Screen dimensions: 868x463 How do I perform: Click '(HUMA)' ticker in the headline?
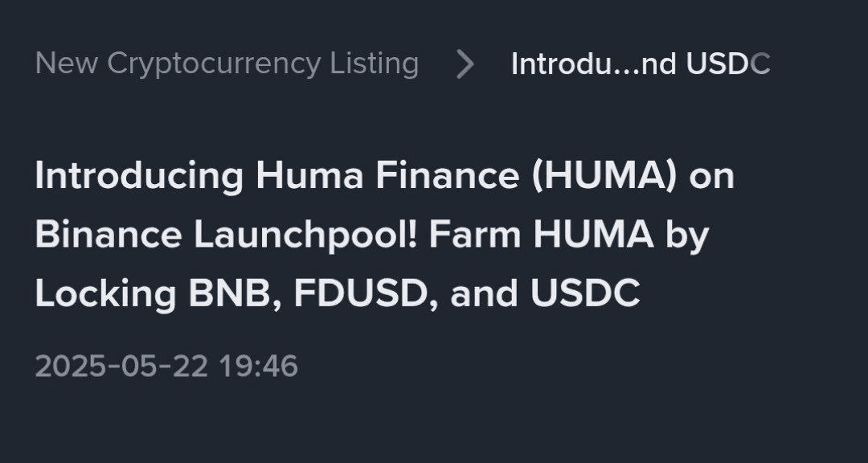coord(604,176)
